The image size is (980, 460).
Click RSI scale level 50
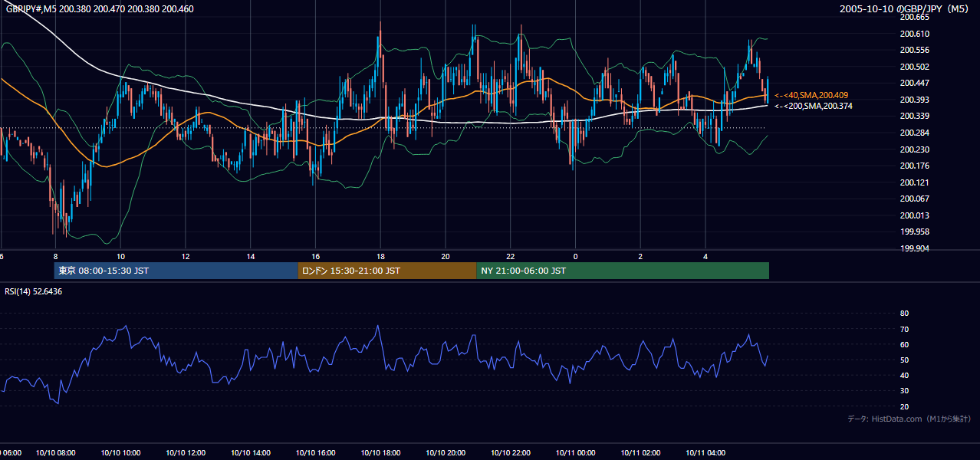pyautogui.click(x=904, y=360)
